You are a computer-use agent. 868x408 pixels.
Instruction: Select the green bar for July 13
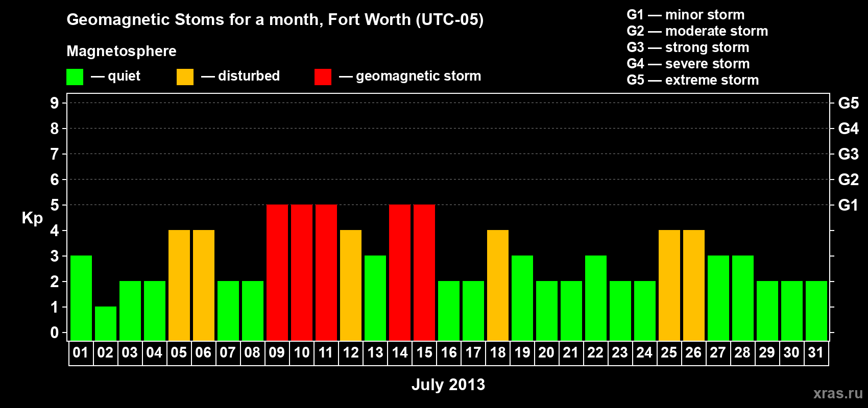coord(375,298)
